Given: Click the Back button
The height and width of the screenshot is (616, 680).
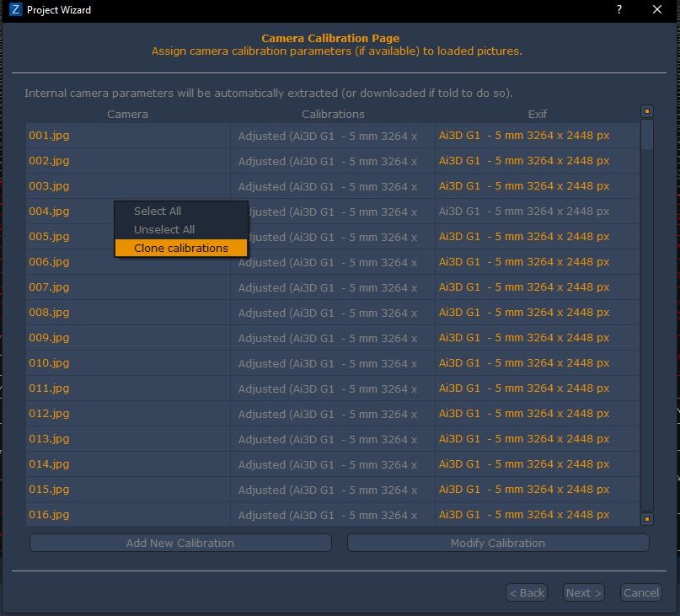Looking at the screenshot, I should (527, 592).
